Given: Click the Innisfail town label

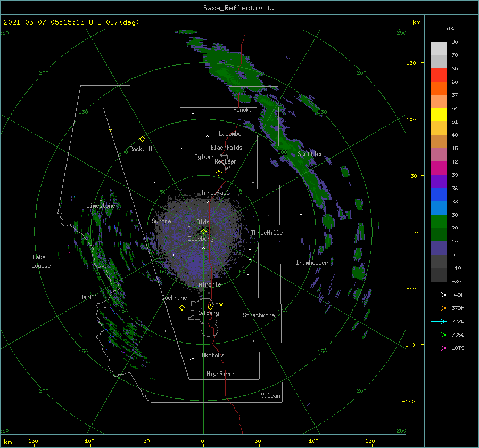Looking at the screenshot, I should point(216,193).
